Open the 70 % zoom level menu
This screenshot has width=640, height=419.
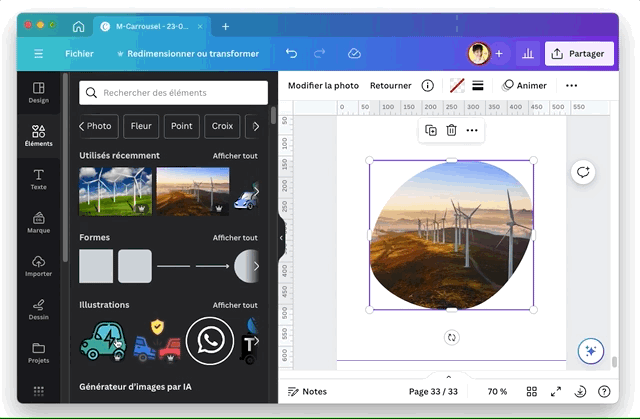[497, 392]
